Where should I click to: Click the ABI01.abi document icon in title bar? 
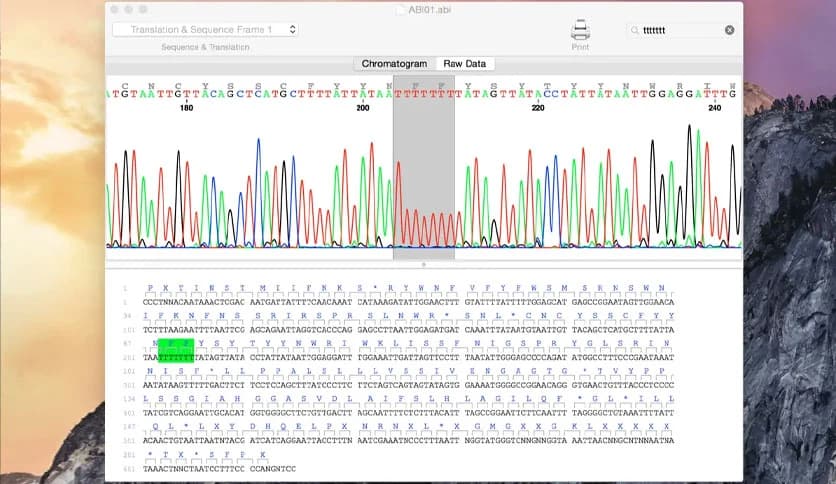point(401,8)
